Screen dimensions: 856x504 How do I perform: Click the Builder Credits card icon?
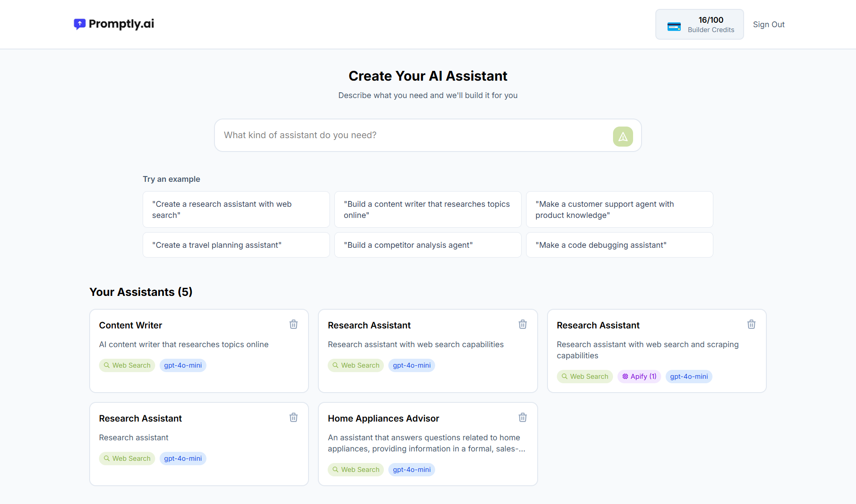(674, 26)
